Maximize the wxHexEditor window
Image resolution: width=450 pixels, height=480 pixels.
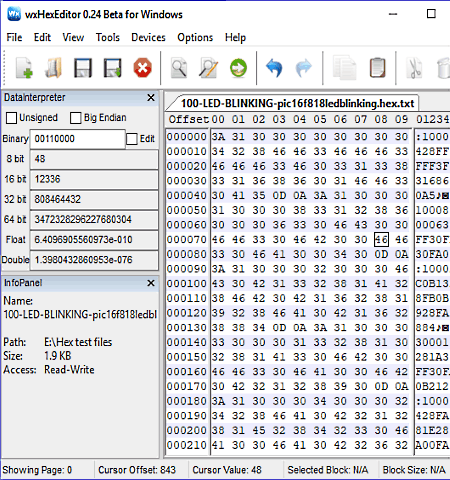(x=431, y=14)
